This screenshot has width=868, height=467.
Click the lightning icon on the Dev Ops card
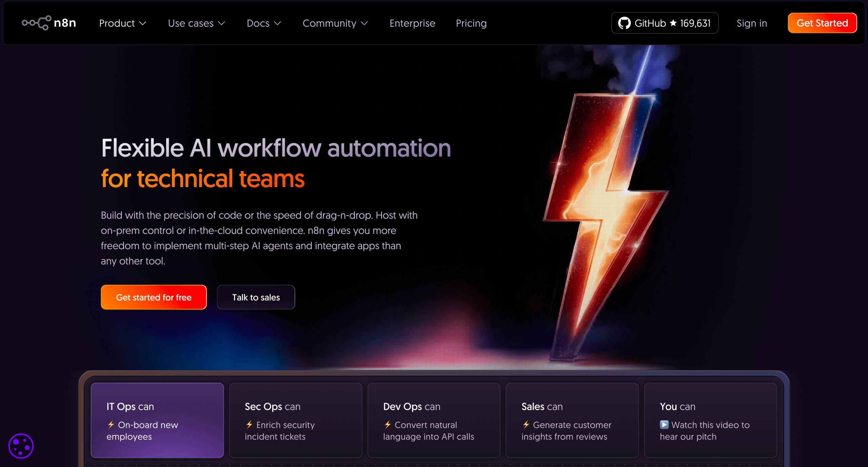(x=388, y=425)
